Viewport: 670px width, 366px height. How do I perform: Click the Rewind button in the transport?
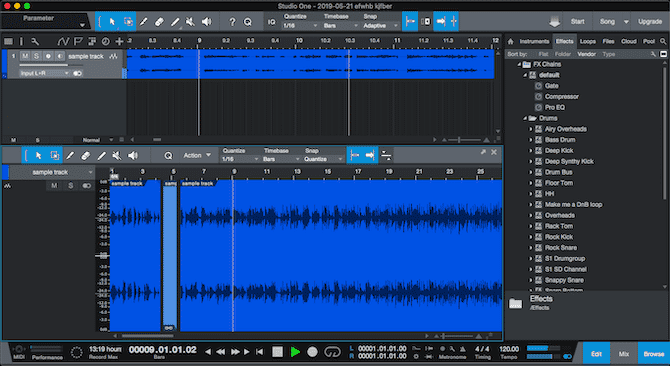220,352
